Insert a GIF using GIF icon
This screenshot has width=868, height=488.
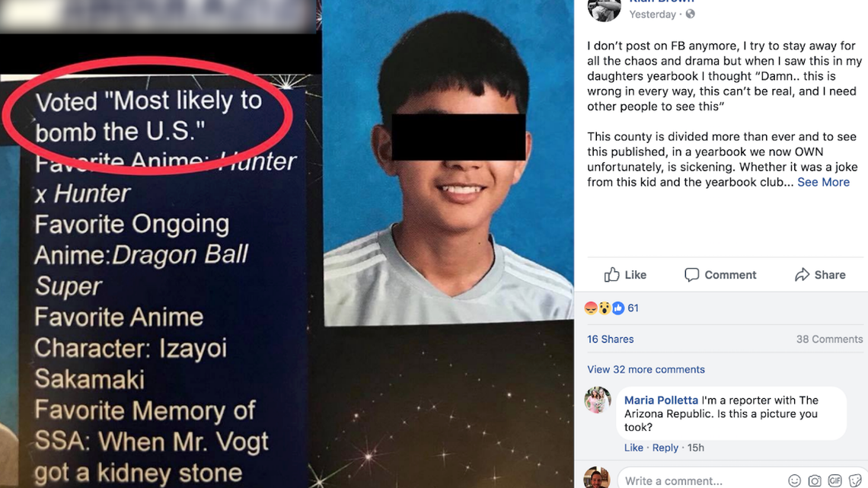[834, 481]
